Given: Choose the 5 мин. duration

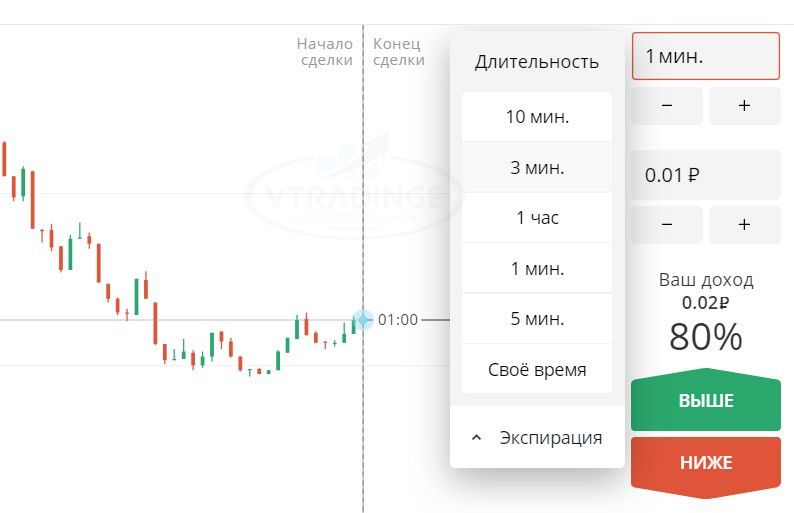Looking at the screenshot, I should pyautogui.click(x=537, y=319).
